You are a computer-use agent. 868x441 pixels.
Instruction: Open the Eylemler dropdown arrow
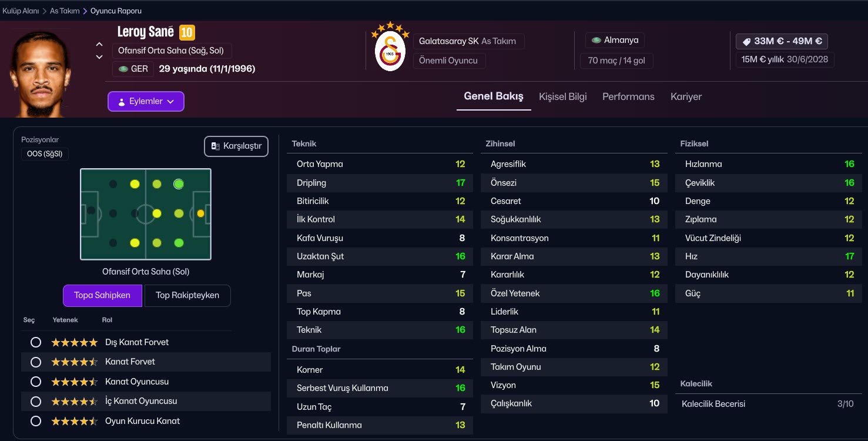click(x=170, y=102)
